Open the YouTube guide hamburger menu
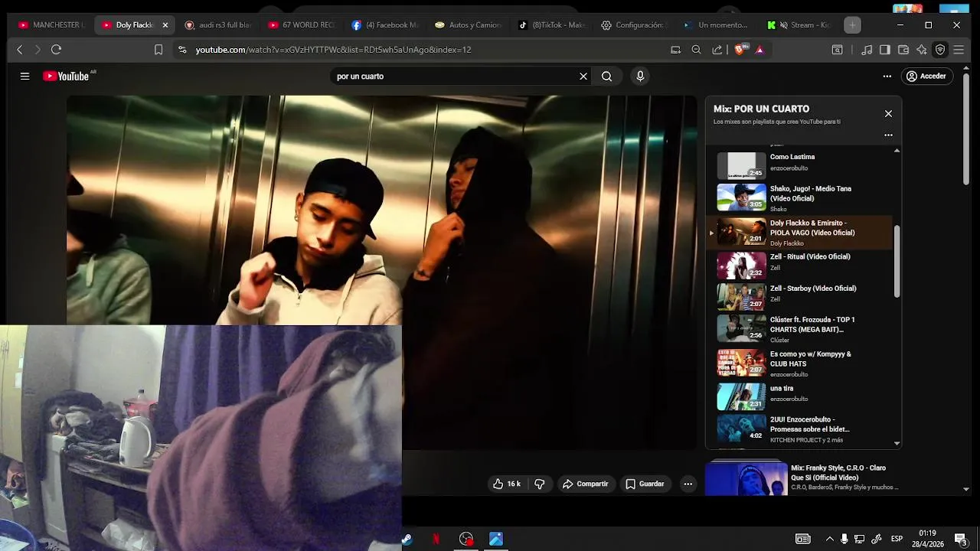The height and width of the screenshot is (551, 980). (24, 77)
